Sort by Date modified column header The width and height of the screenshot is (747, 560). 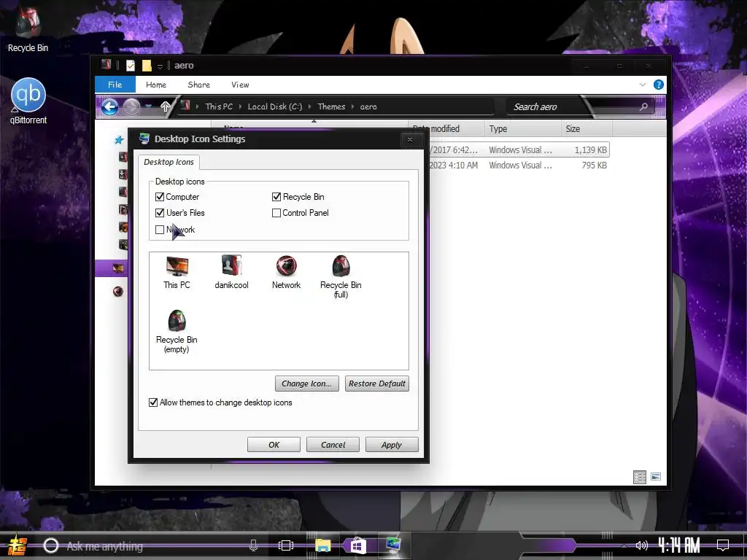tap(446, 128)
